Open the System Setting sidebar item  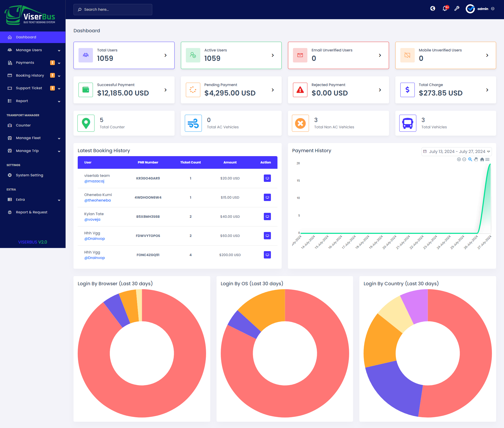29,175
